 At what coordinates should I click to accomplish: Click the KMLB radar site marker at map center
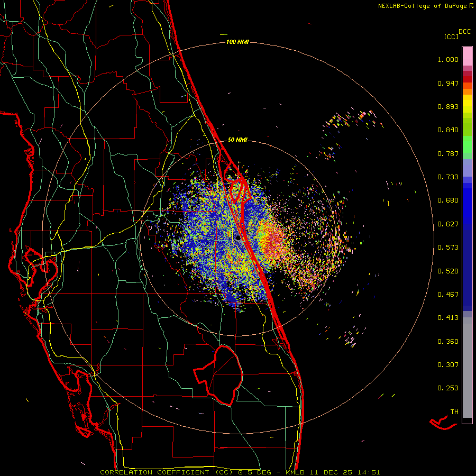pos(239,237)
